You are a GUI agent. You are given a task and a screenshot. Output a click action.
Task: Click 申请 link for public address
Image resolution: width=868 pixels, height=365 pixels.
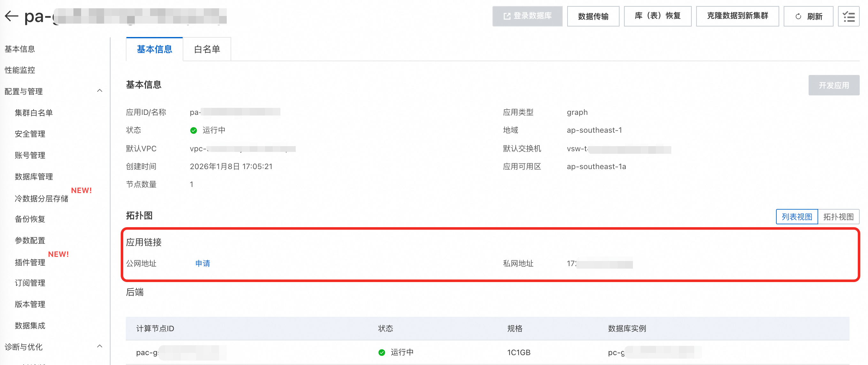202,263
